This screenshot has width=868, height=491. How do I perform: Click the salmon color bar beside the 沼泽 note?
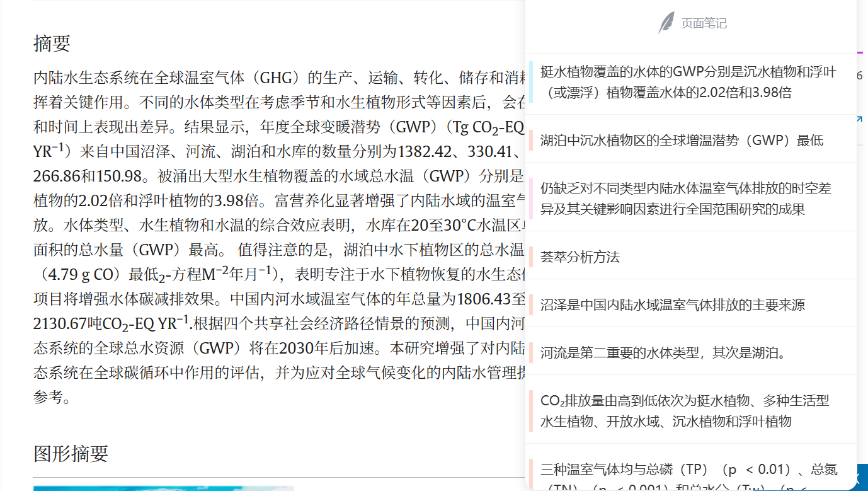(x=531, y=305)
